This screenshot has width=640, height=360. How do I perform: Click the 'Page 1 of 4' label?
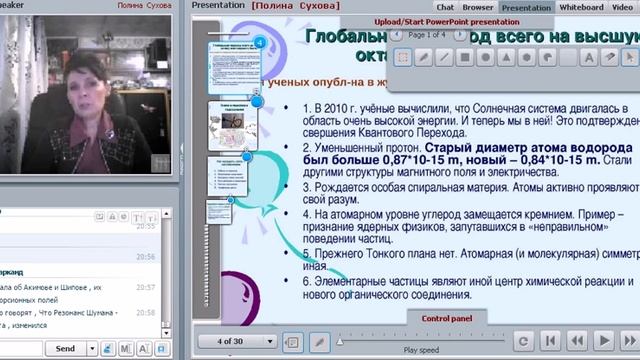(x=427, y=35)
